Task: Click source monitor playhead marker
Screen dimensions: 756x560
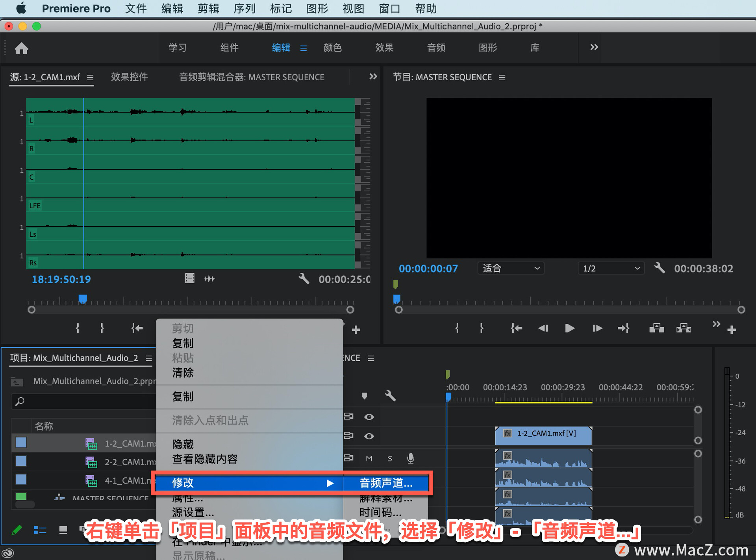Action: 83,299
